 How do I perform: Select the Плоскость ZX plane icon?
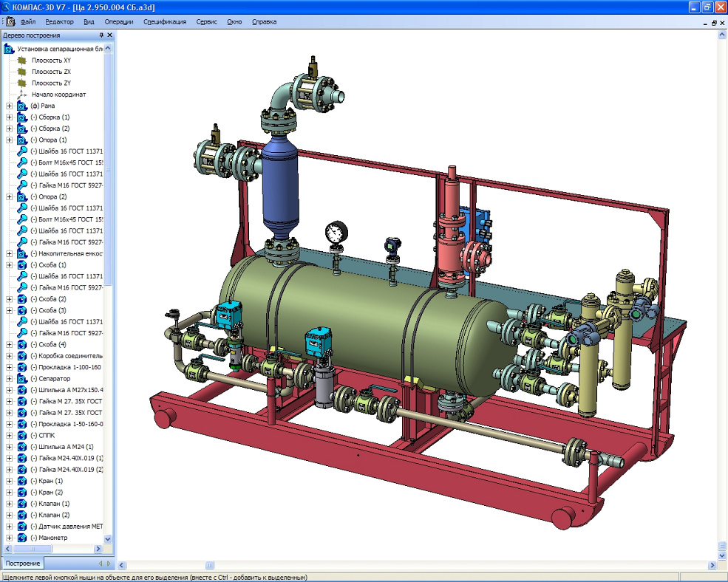[x=22, y=72]
